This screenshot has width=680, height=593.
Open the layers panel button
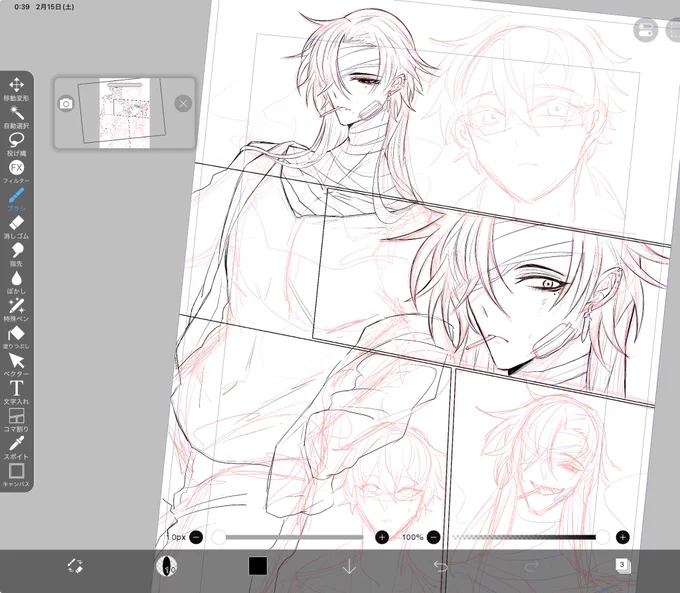click(x=623, y=566)
